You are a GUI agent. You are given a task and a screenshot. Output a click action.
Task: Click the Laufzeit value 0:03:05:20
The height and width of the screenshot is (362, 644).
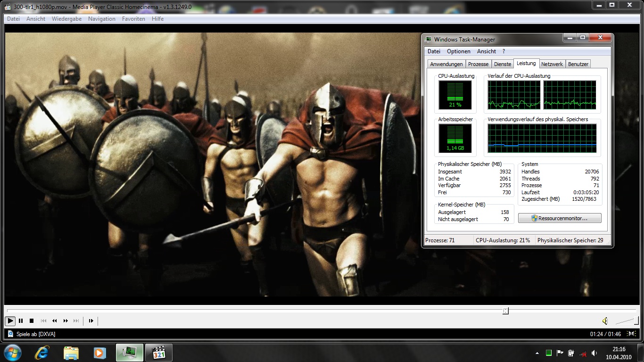click(x=586, y=192)
